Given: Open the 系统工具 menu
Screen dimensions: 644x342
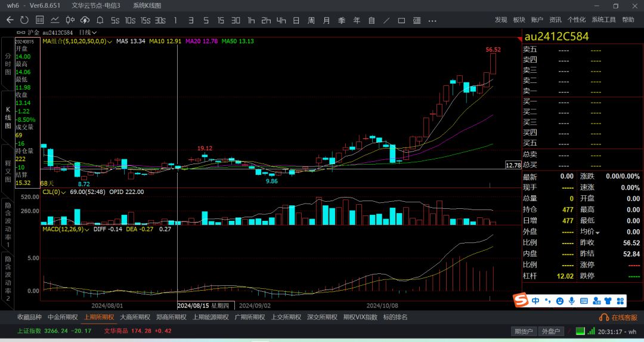Looking at the screenshot, I should click(603, 20).
